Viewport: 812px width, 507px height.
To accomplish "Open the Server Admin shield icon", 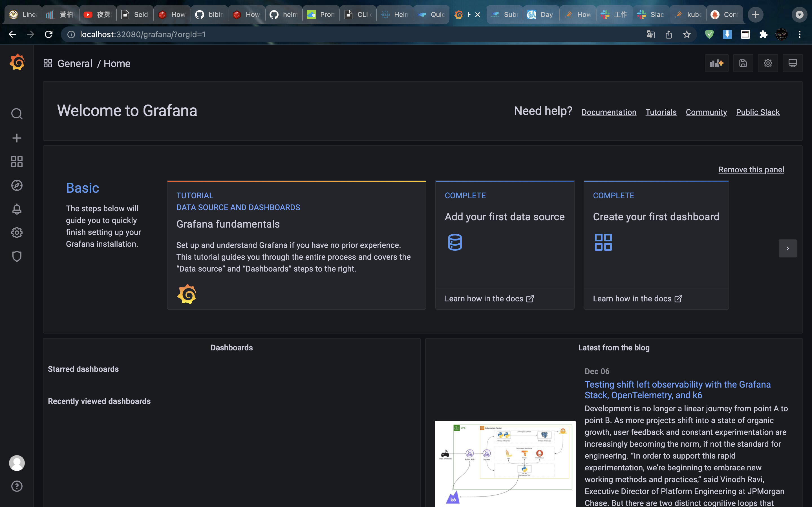I will [17, 257].
